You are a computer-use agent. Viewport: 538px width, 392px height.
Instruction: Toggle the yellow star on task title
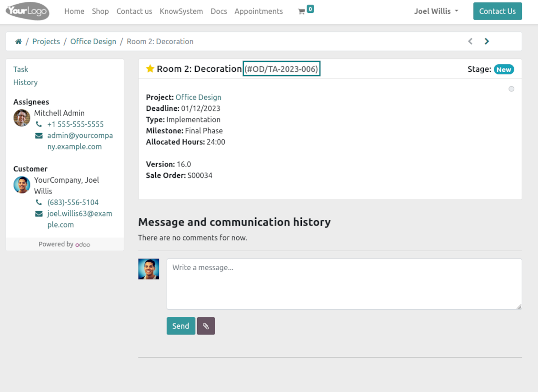[x=150, y=69]
